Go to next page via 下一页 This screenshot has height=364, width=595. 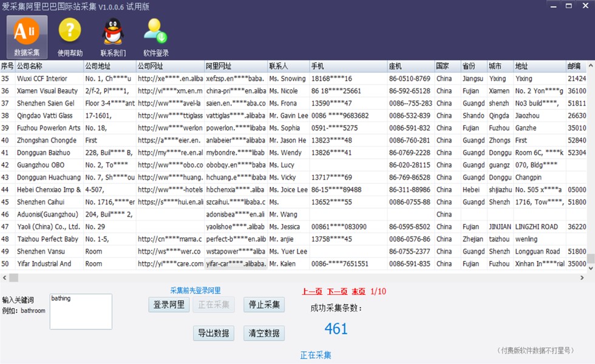click(337, 291)
